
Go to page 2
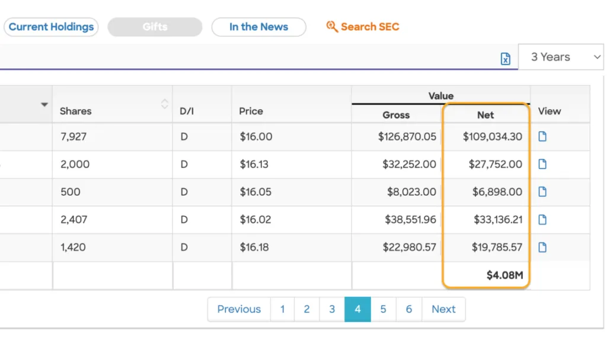[x=306, y=309]
